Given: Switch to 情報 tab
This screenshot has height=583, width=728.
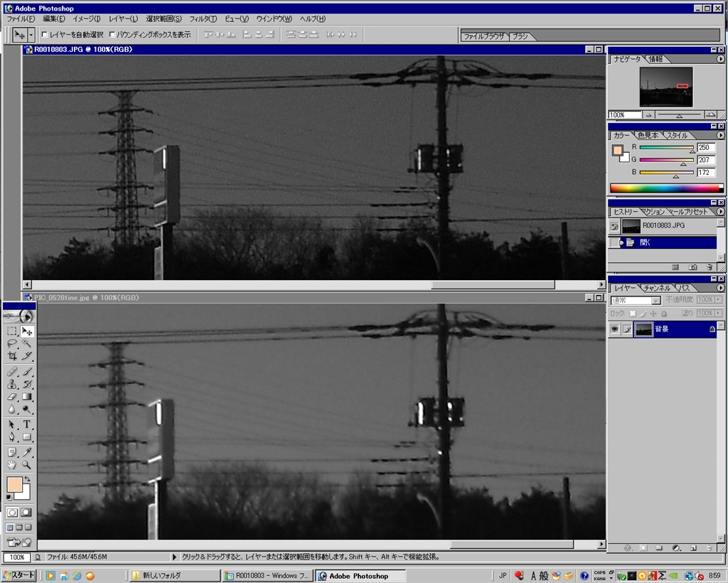Looking at the screenshot, I should click(x=655, y=59).
